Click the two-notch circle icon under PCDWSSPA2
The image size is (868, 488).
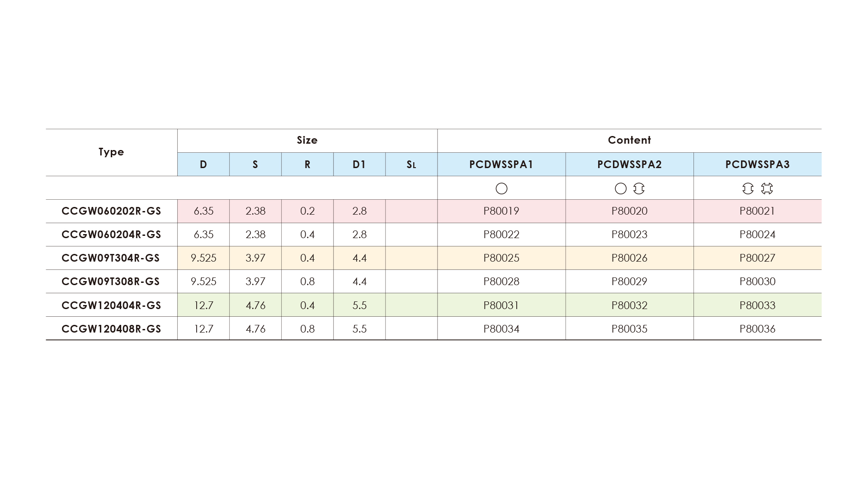pos(639,188)
